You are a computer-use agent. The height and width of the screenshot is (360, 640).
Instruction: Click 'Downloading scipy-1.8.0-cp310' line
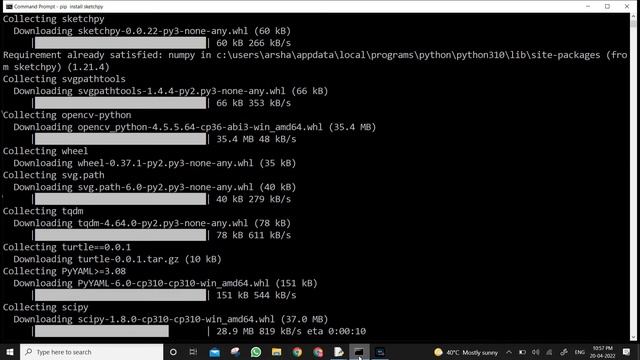171,319
